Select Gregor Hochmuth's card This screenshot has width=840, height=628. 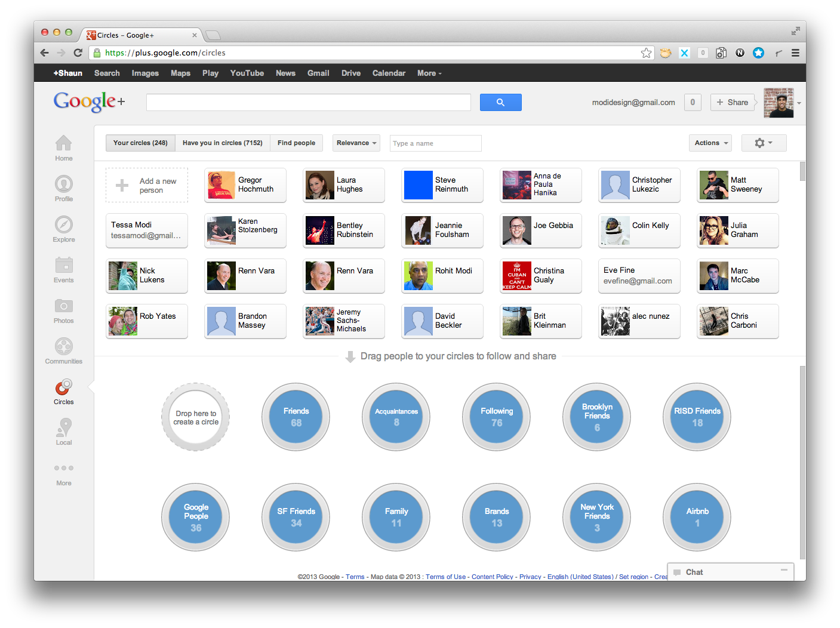[x=245, y=185]
